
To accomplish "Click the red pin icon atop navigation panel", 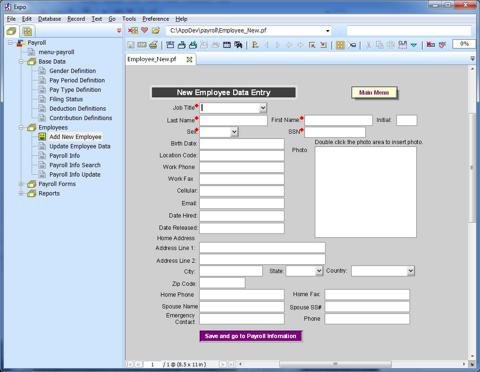I will (119, 31).
